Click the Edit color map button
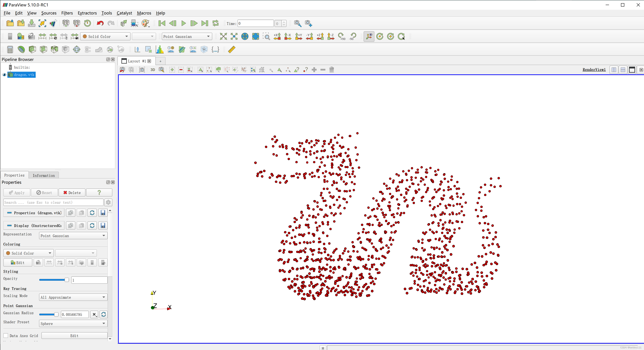This screenshot has height=350, width=644. [18, 263]
